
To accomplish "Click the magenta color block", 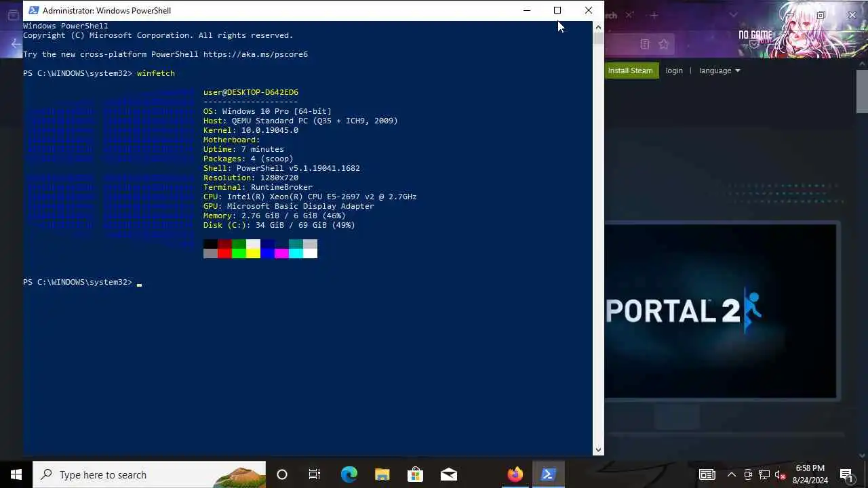I will tap(281, 253).
